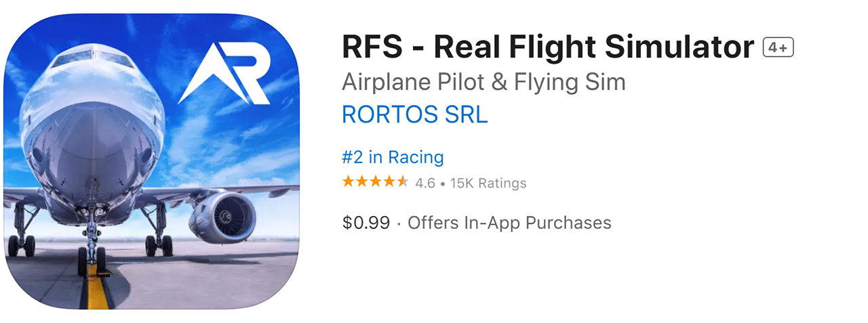Click the $0.99 price label

(x=366, y=223)
